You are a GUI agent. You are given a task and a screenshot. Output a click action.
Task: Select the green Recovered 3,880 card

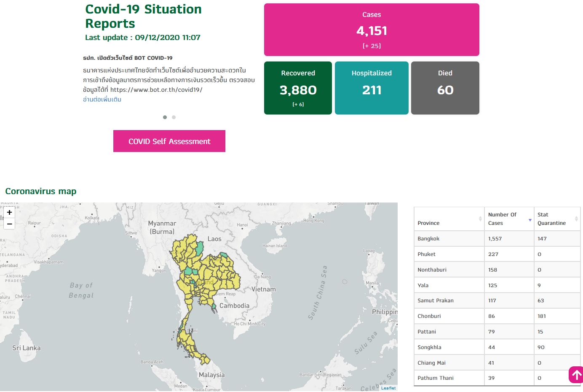(298, 88)
